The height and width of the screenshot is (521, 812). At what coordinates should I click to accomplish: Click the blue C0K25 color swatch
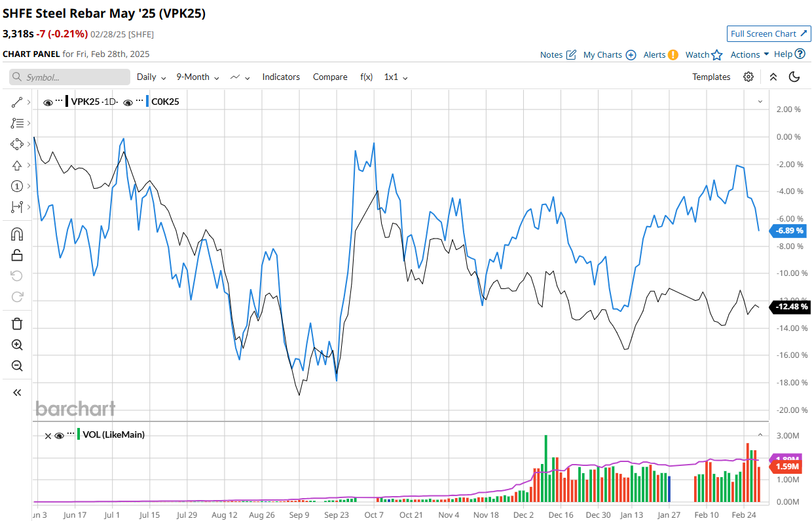[x=148, y=102]
